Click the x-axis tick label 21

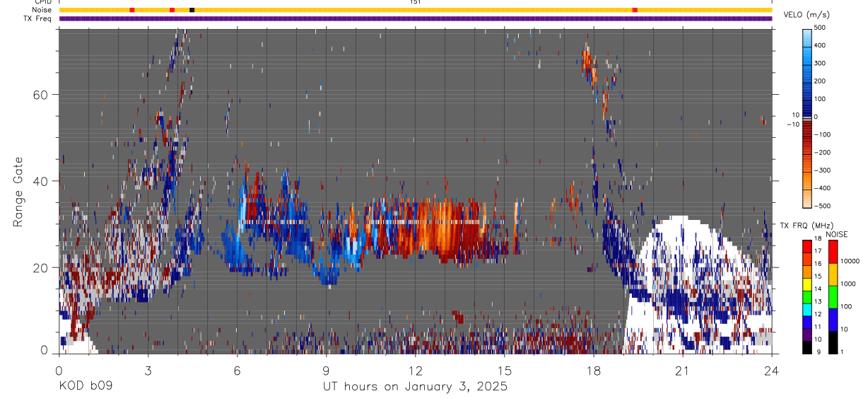pos(683,370)
